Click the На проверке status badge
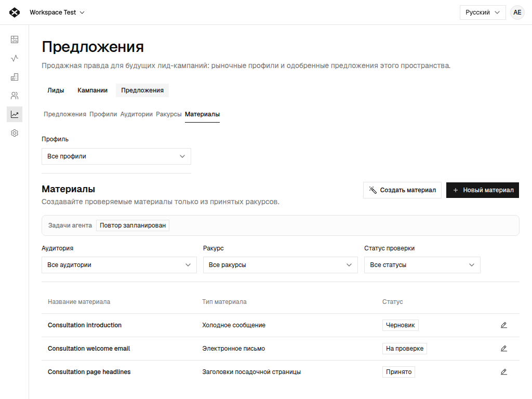 pyautogui.click(x=404, y=349)
